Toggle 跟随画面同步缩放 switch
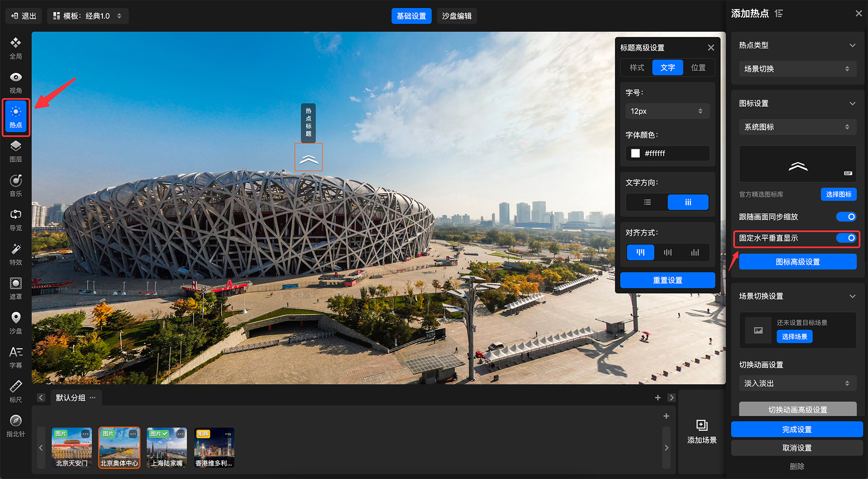 (x=846, y=217)
